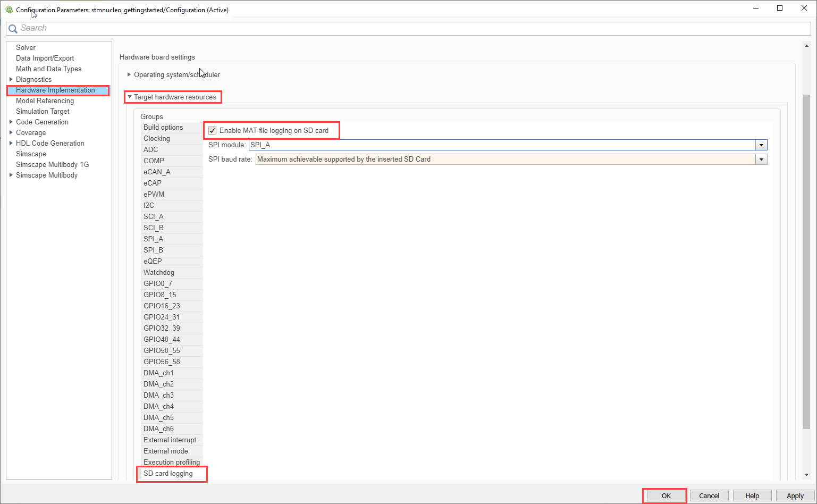
Task: Click the Apply button
Action: point(795,496)
